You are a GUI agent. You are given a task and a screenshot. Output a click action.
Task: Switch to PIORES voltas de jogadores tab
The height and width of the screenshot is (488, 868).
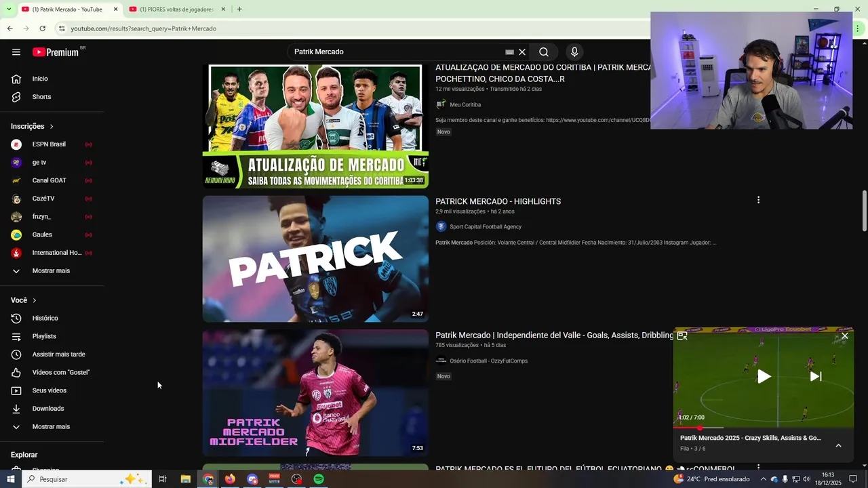pyautogui.click(x=176, y=9)
